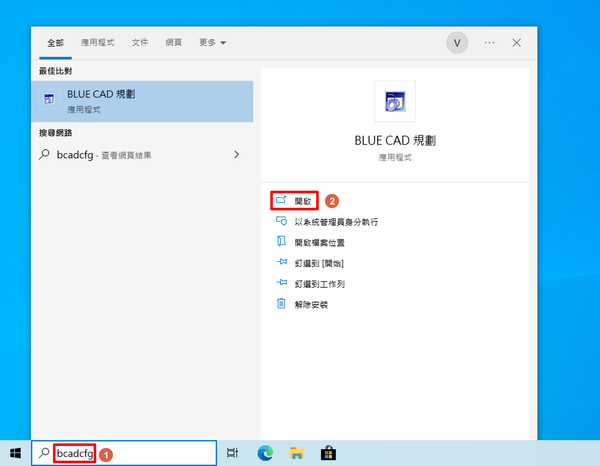This screenshot has width=600, height=466.
Task: Select BLUE CAD 規劃 best match result
Action: [142, 101]
